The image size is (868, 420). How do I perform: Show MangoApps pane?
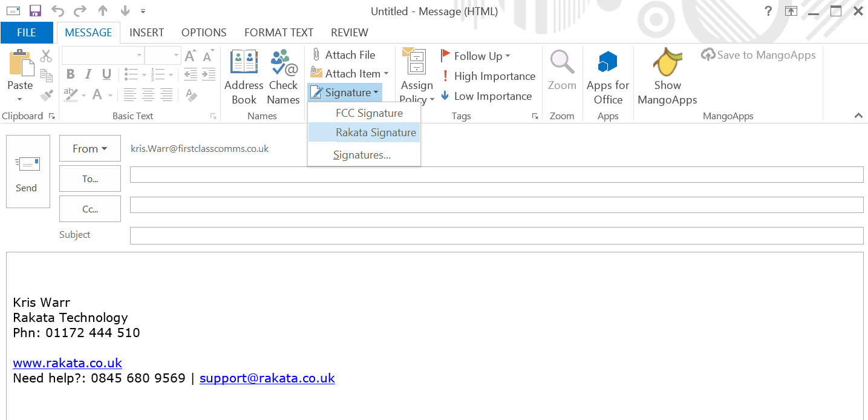(667, 77)
